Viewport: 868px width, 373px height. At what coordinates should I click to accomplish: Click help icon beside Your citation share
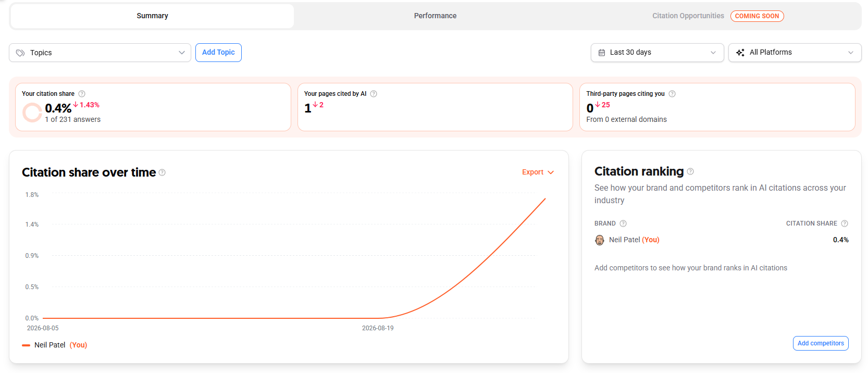point(82,94)
